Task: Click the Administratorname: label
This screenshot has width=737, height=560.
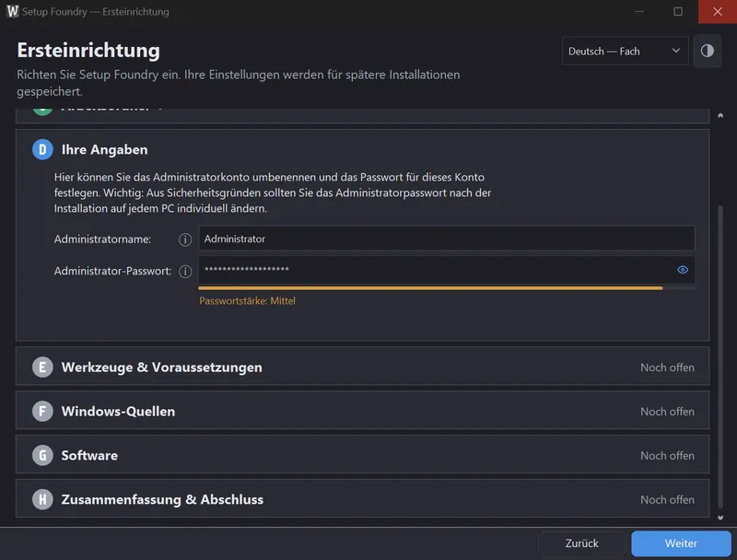Action: click(x=102, y=239)
